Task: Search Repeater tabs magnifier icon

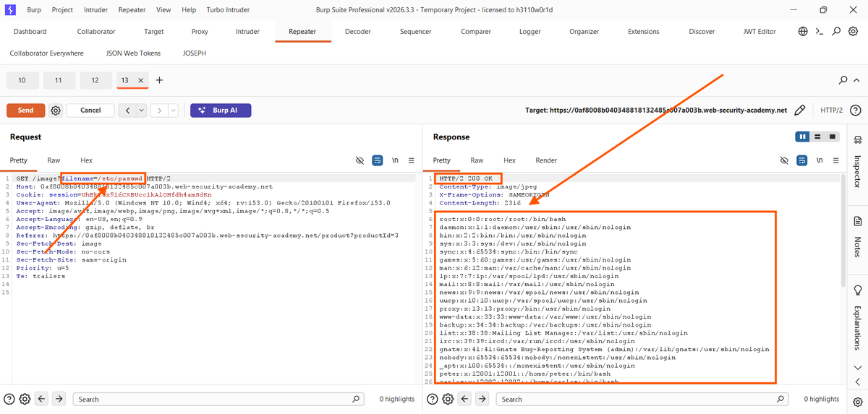Action: click(x=843, y=80)
